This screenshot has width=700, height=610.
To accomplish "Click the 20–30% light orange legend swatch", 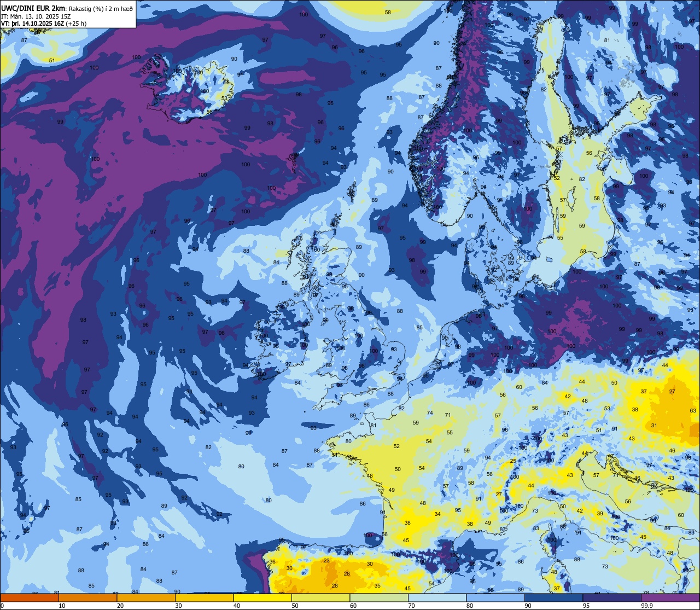I will (x=146, y=598).
